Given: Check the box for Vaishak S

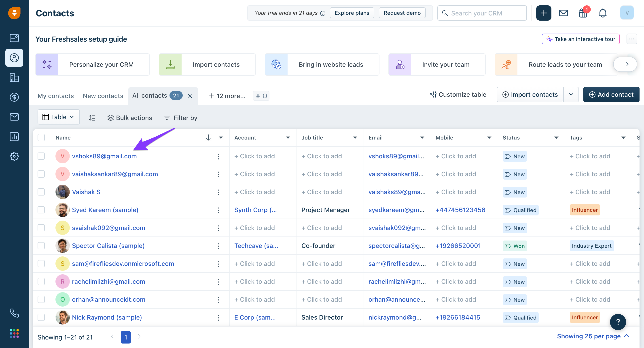Looking at the screenshot, I should pyautogui.click(x=41, y=192).
